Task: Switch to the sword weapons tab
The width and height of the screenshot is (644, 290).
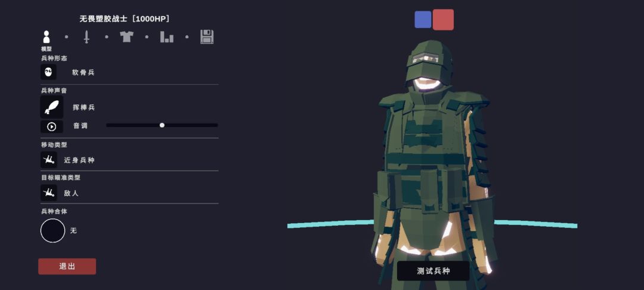Action: click(x=86, y=37)
